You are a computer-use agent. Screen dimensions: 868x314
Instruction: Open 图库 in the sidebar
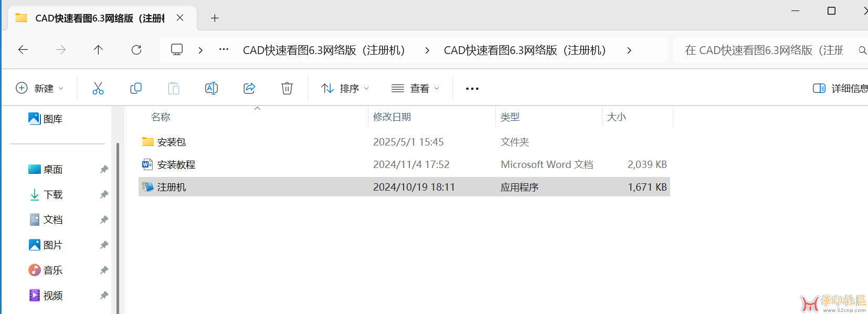pyautogui.click(x=45, y=119)
